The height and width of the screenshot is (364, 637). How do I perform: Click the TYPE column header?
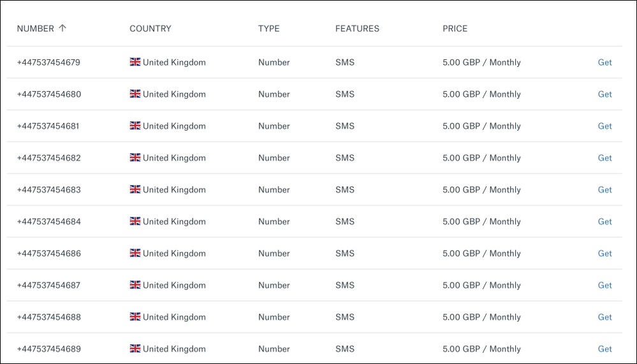coord(268,29)
